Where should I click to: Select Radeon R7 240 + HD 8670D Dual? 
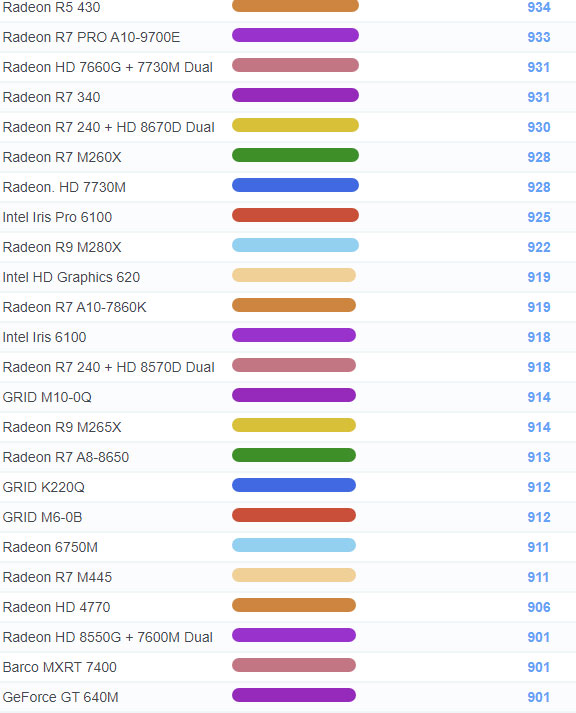coord(109,127)
